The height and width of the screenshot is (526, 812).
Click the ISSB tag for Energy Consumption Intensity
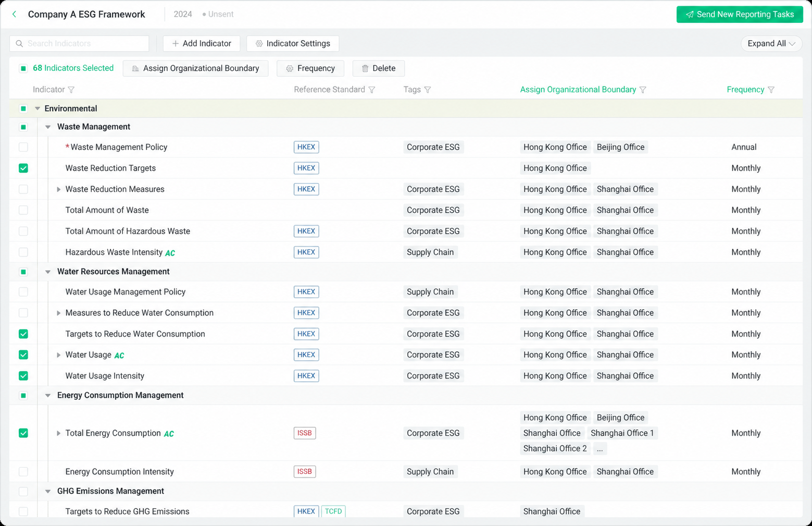point(305,472)
